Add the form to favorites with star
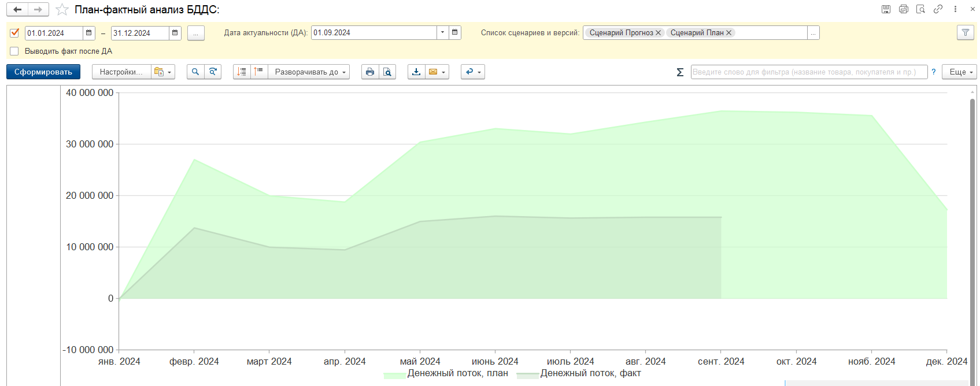Screen dimensions: 980x386 pyautogui.click(x=62, y=10)
